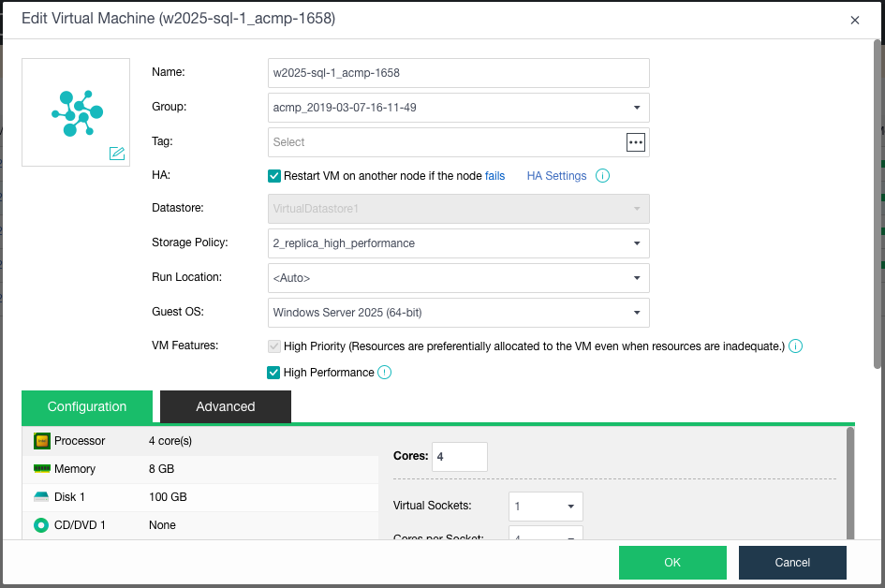The width and height of the screenshot is (885, 588).
Task: Click the High Performance warning icon
Action: point(384,373)
